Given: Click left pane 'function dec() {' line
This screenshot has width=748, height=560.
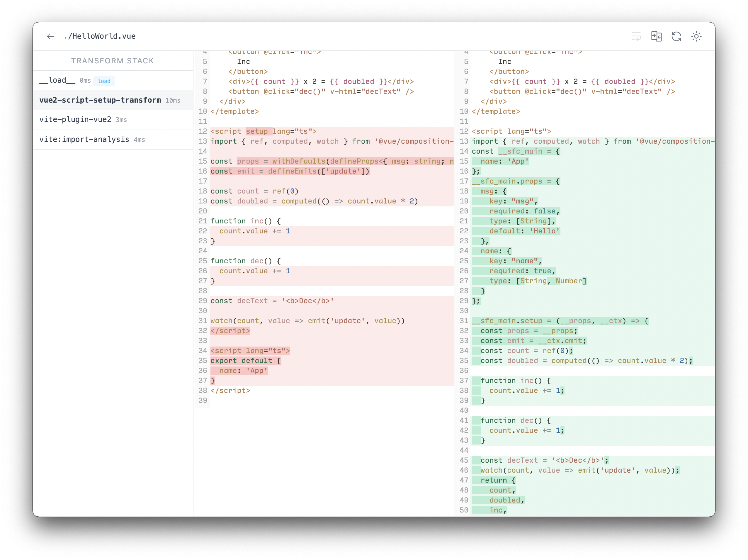Looking at the screenshot, I should pos(246,261).
